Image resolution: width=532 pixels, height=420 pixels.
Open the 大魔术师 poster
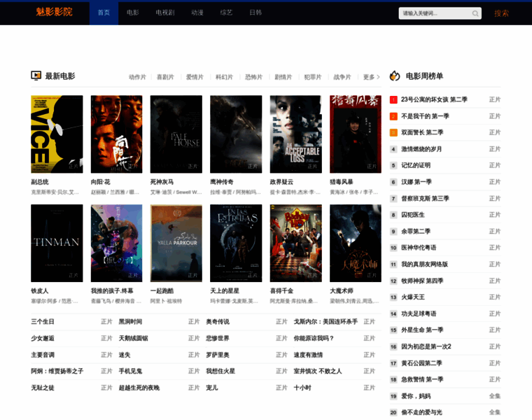356,243
